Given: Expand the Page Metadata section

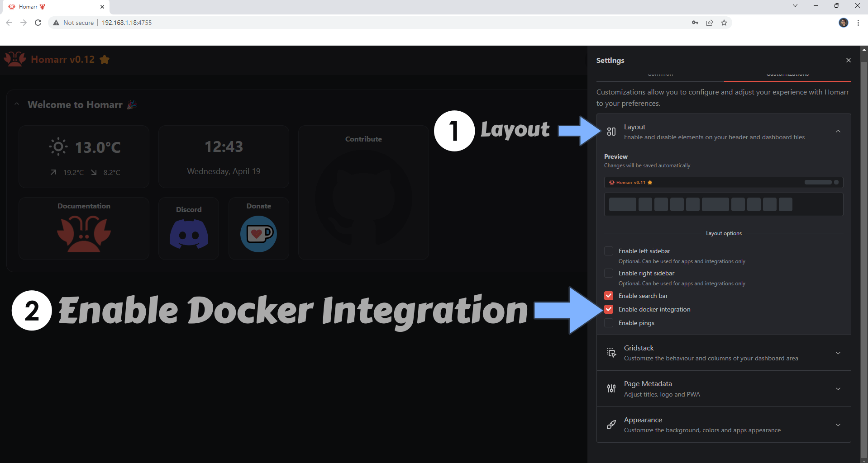Looking at the screenshot, I should click(x=838, y=389).
